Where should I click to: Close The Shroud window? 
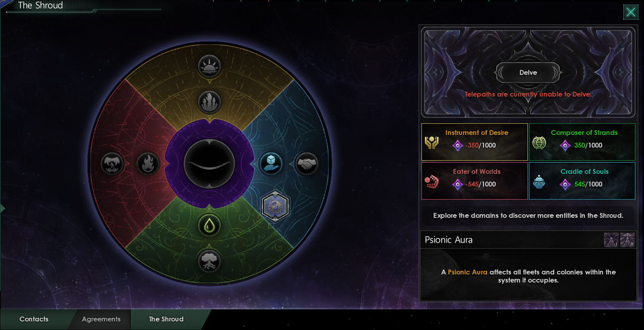631,12
